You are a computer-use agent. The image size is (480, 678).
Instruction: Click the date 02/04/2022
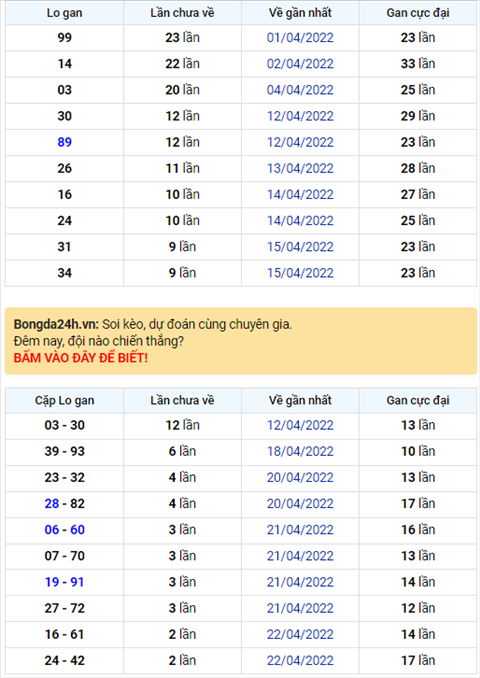(x=300, y=64)
